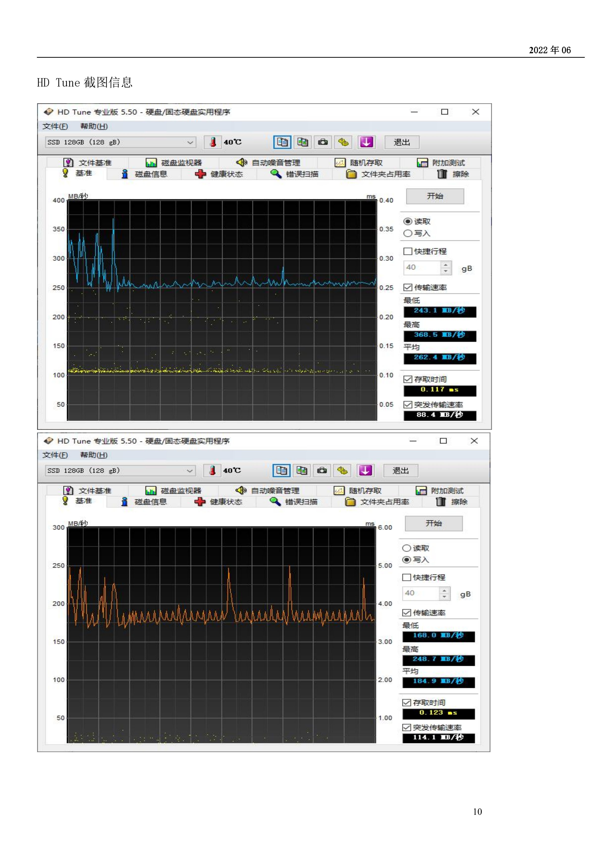Click 开始 button in top window
This screenshot has height=868, width=614.
point(435,196)
